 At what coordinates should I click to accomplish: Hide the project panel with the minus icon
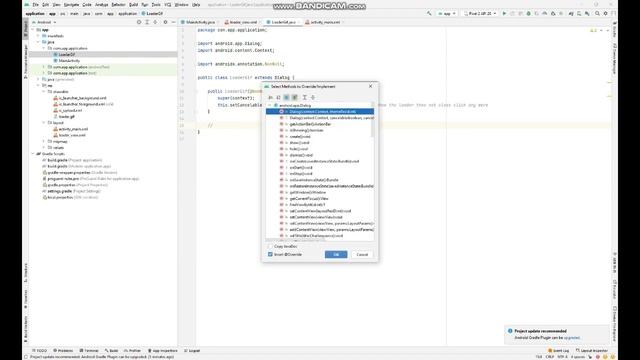click(173, 22)
